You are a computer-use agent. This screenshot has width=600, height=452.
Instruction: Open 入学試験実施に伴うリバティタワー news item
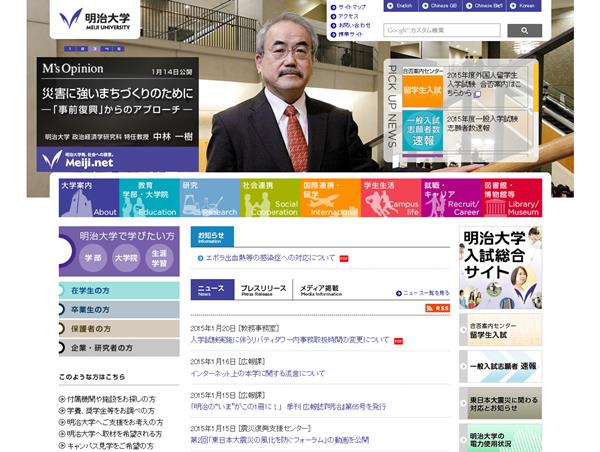pos(290,340)
